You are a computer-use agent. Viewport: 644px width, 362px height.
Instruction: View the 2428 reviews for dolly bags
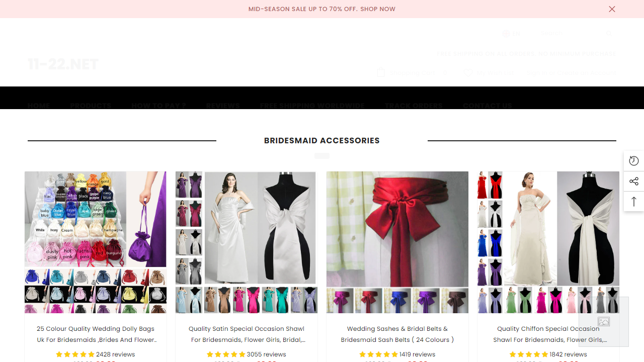point(115,354)
